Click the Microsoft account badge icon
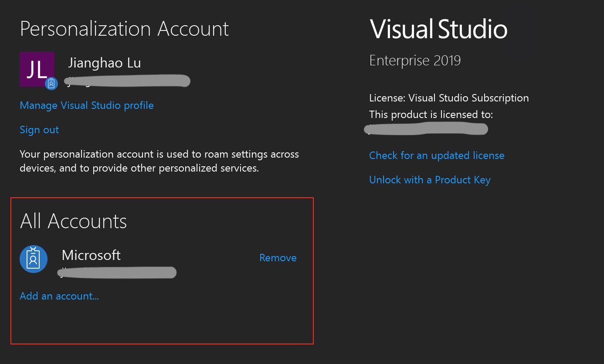 click(34, 259)
